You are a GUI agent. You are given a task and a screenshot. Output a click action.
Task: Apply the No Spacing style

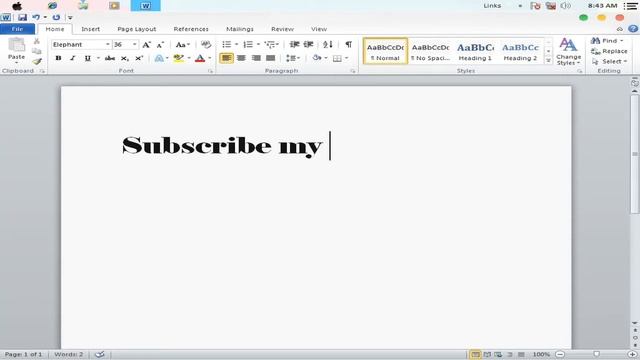(x=430, y=51)
